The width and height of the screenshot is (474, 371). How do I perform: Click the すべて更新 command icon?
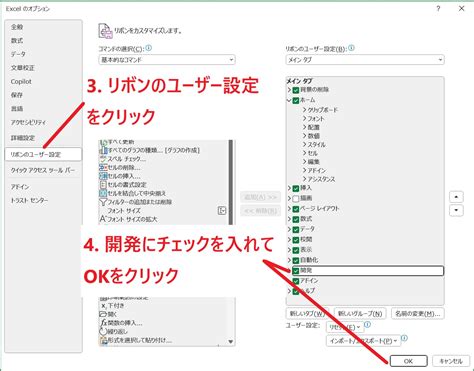pyautogui.click(x=103, y=143)
